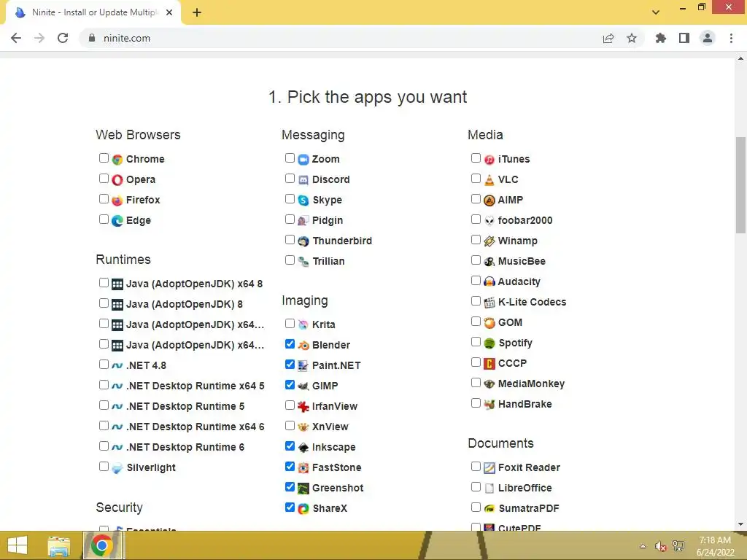Click the Firefox logo icon
Image resolution: width=747 pixels, height=560 pixels.
coord(117,201)
